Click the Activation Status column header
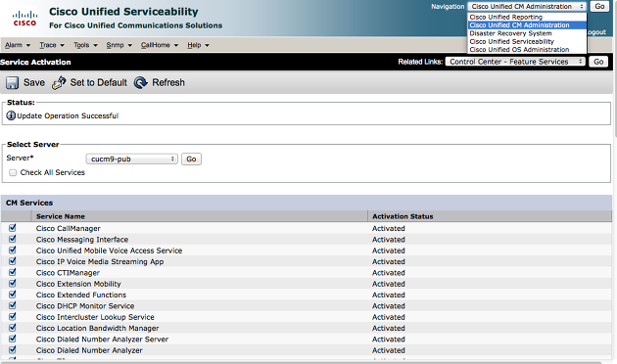617x364 pixels. [403, 216]
